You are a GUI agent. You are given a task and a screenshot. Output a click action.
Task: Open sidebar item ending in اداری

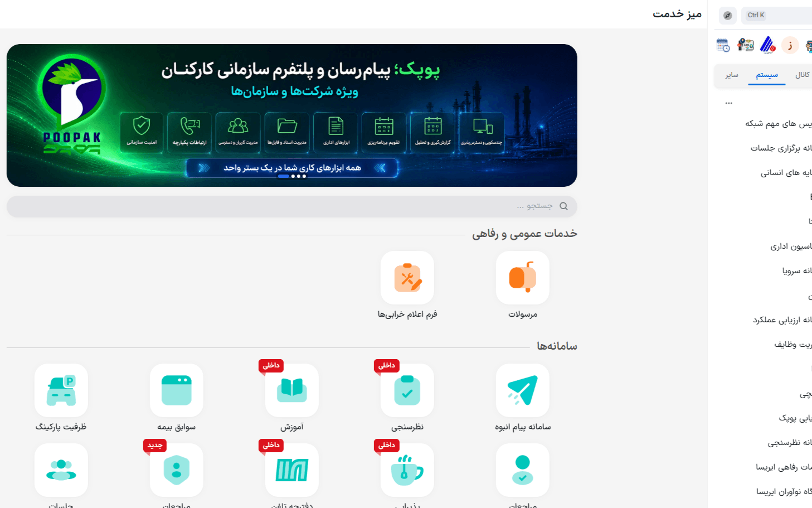(x=791, y=246)
